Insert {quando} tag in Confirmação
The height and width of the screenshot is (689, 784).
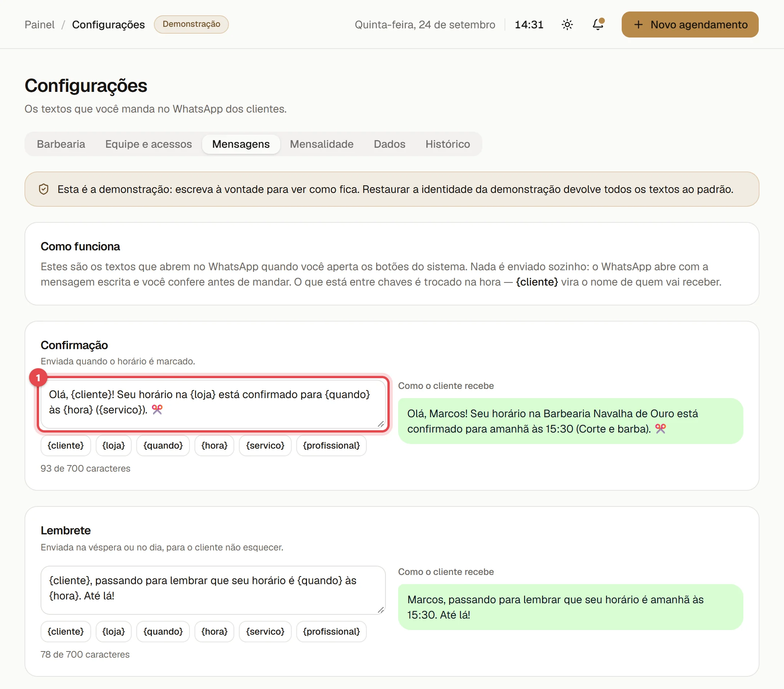click(163, 446)
